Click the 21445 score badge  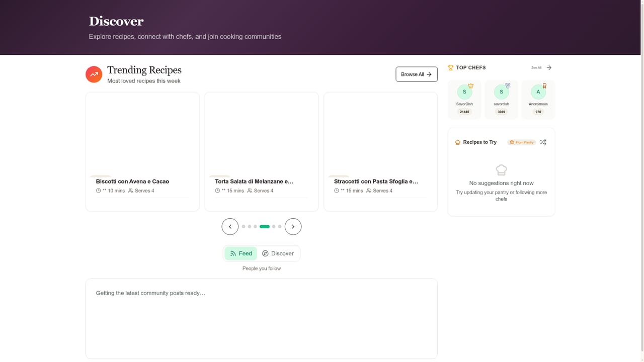(464, 112)
